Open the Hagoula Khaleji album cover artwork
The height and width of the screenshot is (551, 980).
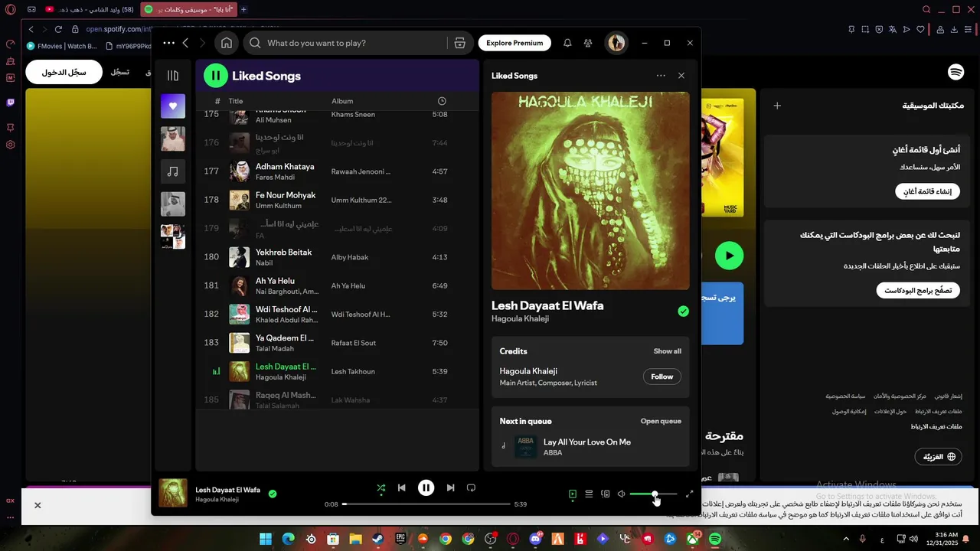(590, 191)
